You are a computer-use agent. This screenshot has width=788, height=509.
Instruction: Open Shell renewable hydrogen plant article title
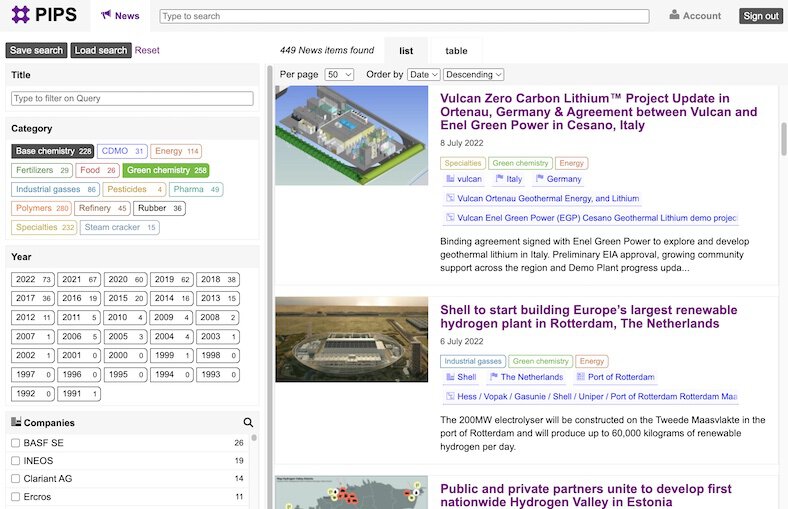(588, 317)
